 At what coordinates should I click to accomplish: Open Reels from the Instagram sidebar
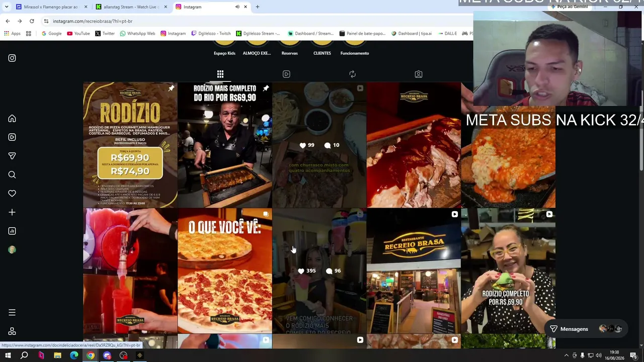(x=12, y=137)
